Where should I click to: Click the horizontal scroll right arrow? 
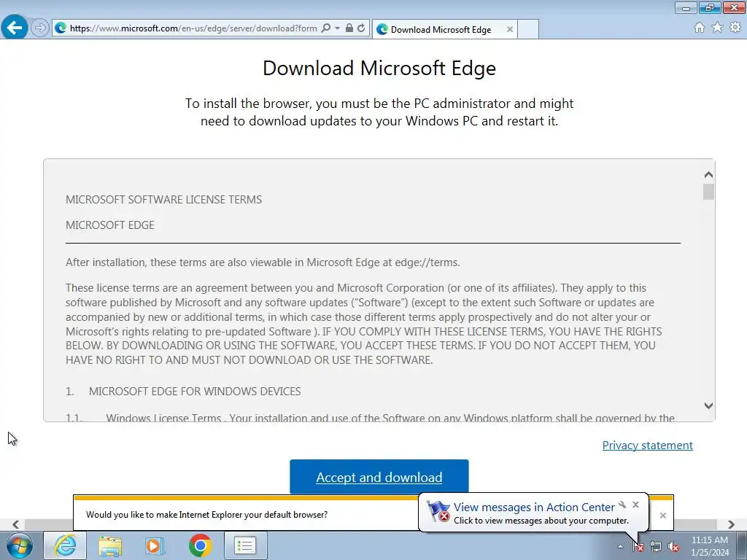(x=731, y=524)
